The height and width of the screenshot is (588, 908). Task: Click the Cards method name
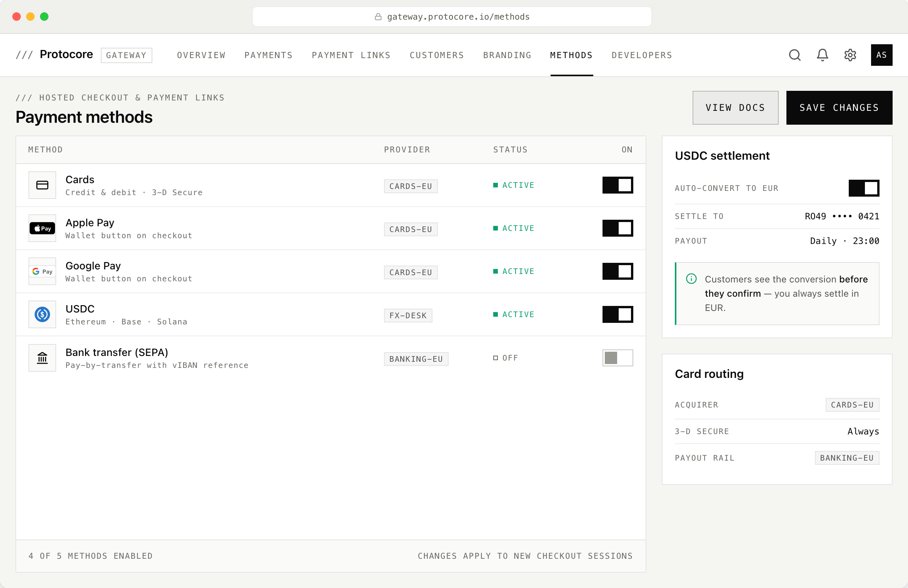(80, 180)
